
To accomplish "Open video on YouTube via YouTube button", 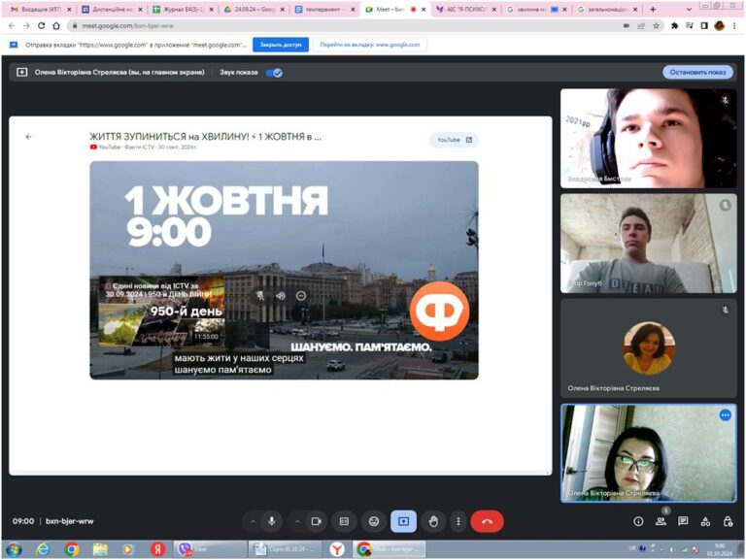I will [454, 140].
